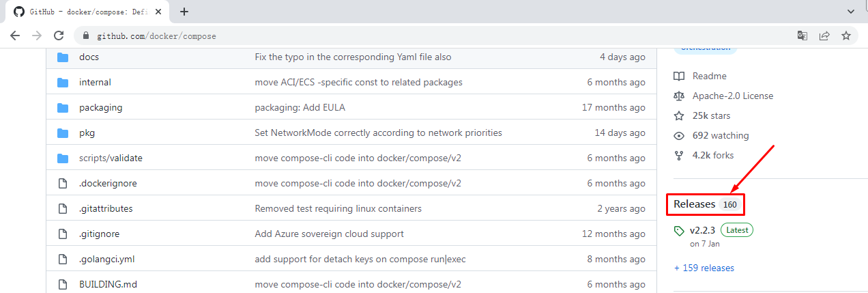This screenshot has width=868, height=293.
Task: Open the Readme link in sidebar
Action: [709, 76]
